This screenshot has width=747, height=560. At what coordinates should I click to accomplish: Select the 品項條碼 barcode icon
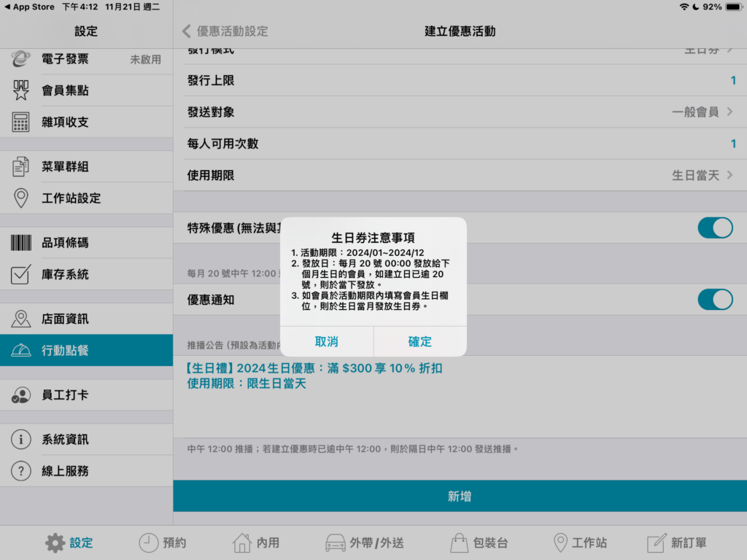(21, 243)
